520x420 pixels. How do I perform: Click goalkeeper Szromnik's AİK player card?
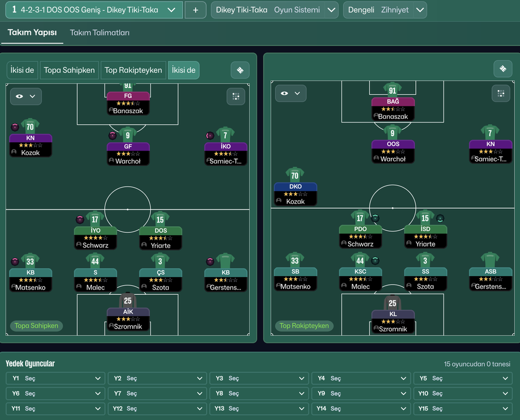tap(128, 319)
